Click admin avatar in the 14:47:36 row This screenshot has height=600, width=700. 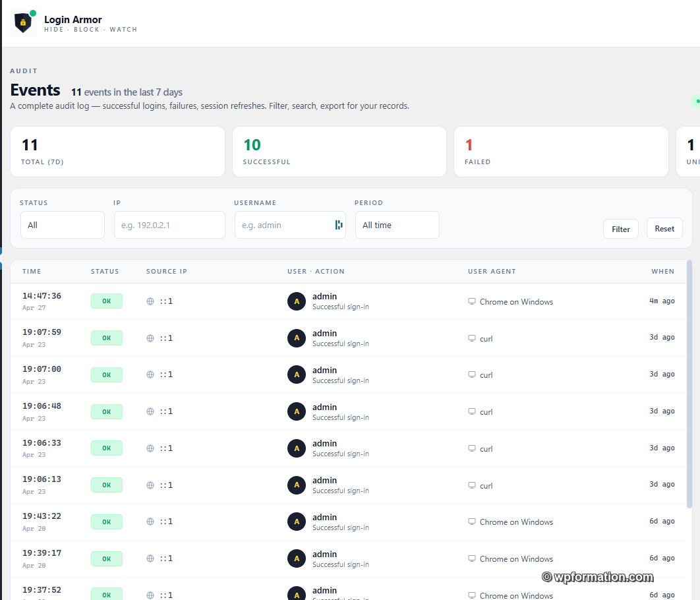(x=297, y=301)
